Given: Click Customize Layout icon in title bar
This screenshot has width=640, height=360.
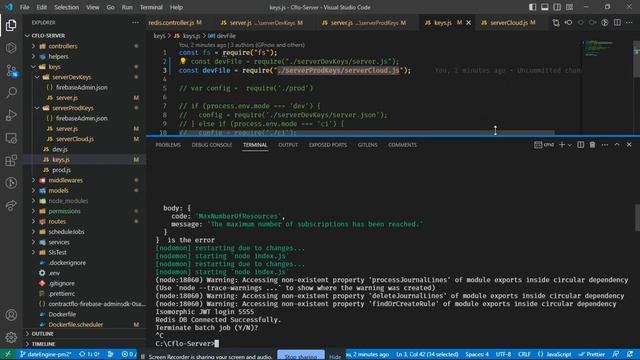Looking at the screenshot, I should (569, 7).
